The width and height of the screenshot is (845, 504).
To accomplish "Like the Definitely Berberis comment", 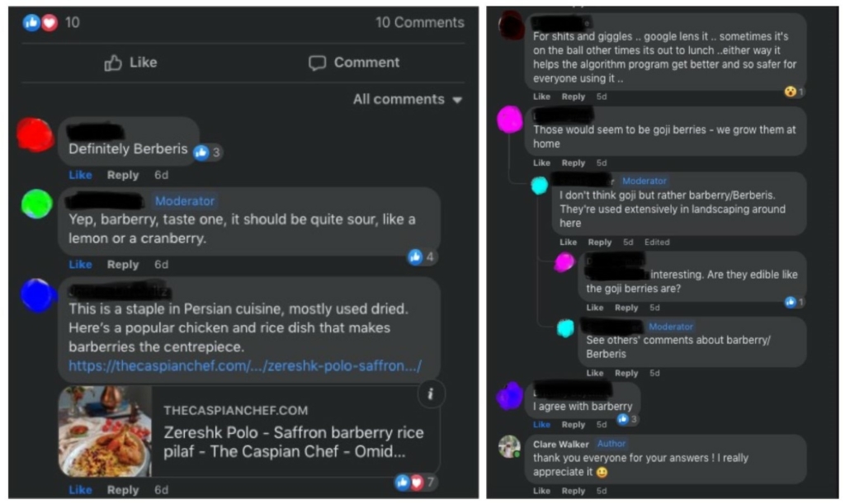I will (x=80, y=175).
